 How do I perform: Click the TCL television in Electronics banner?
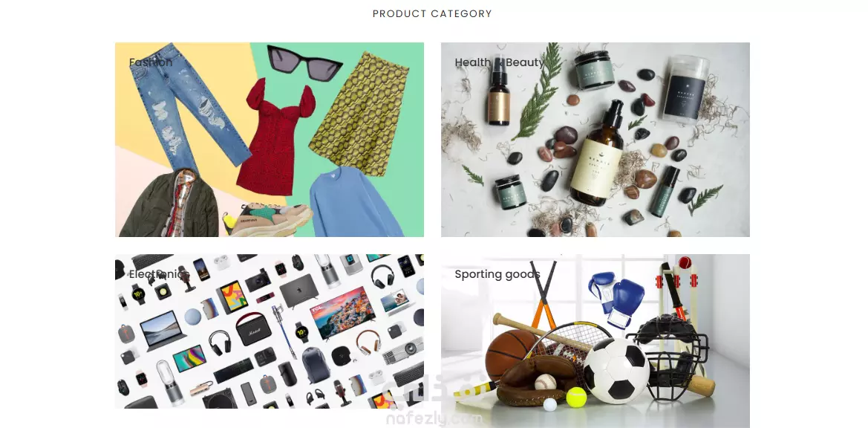[342, 313]
